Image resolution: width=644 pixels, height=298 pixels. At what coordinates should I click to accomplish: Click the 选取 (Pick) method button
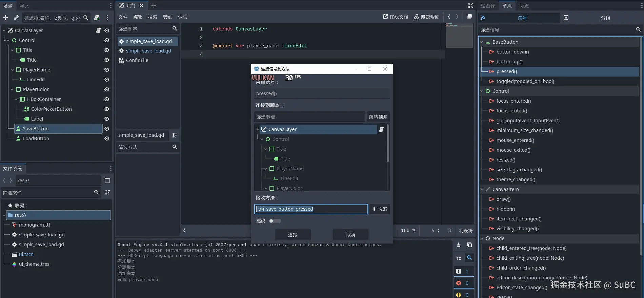380,209
